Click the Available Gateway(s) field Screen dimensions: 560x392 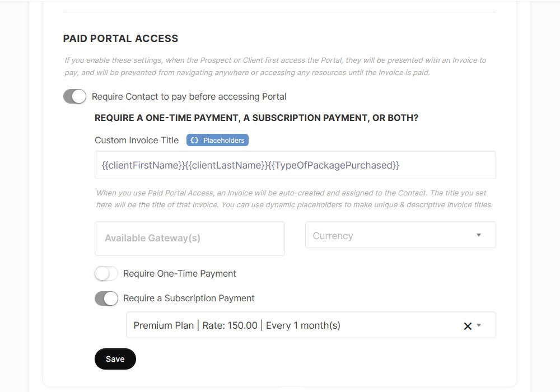coord(190,239)
